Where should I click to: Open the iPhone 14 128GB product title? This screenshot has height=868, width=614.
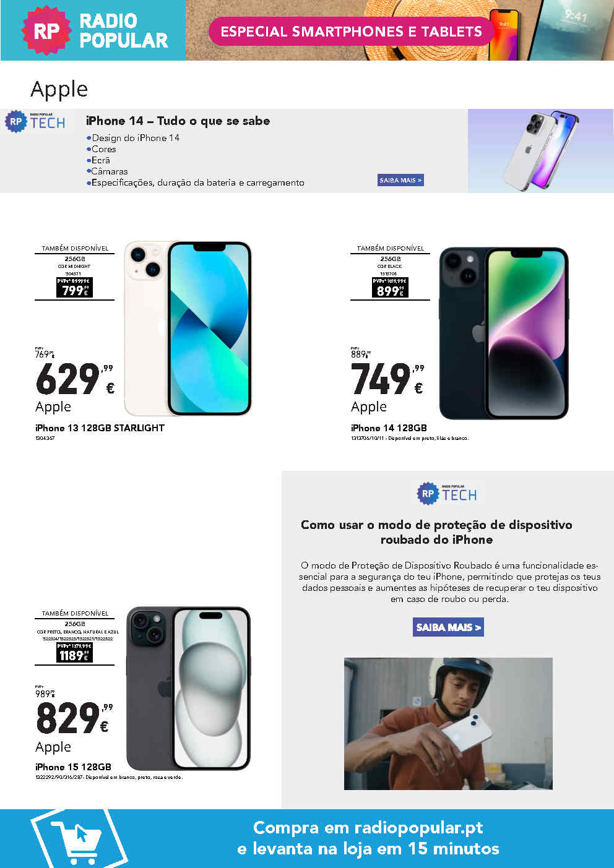[x=389, y=428]
